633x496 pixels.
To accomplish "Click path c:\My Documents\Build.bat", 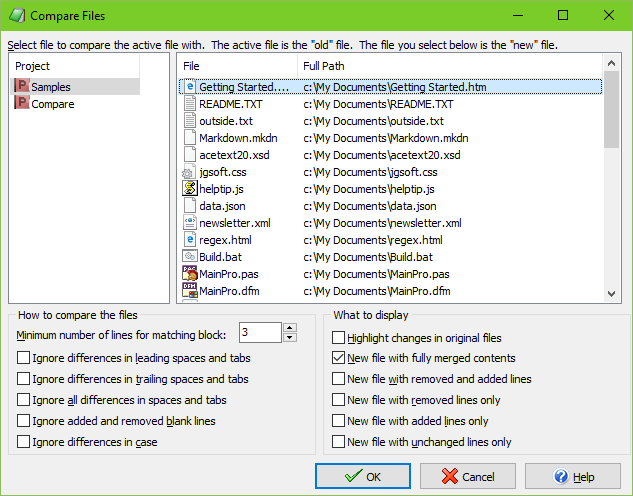I will pos(368,257).
